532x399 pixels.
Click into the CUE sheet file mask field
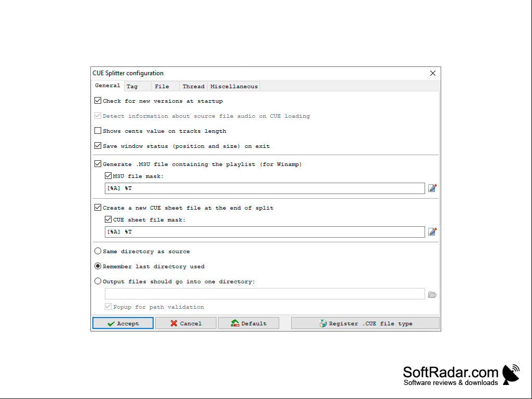click(265, 232)
